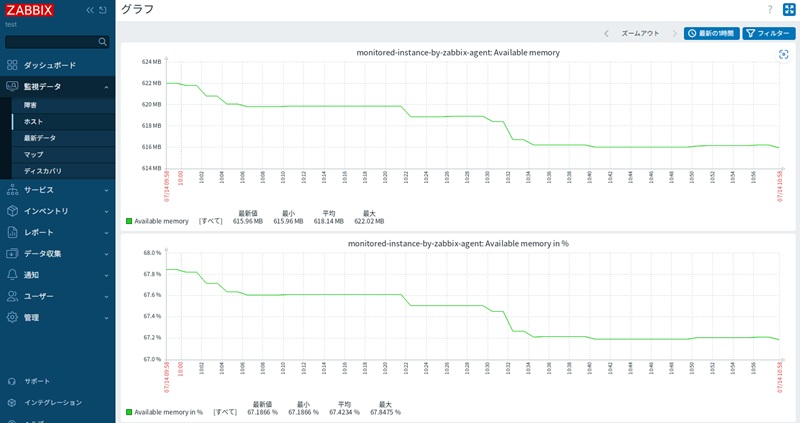Click into the sidebar search field
The width and height of the screenshot is (800, 423).
pos(51,42)
